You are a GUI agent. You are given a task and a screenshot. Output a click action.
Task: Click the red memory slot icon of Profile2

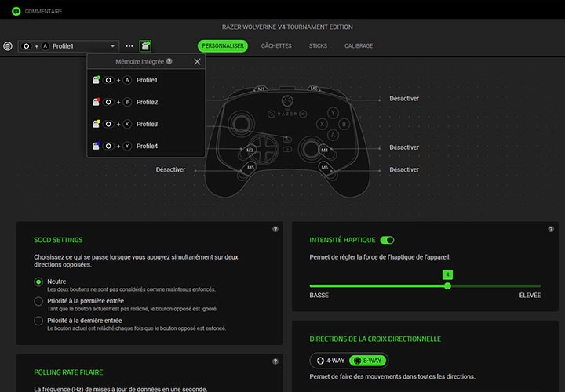tap(97, 102)
